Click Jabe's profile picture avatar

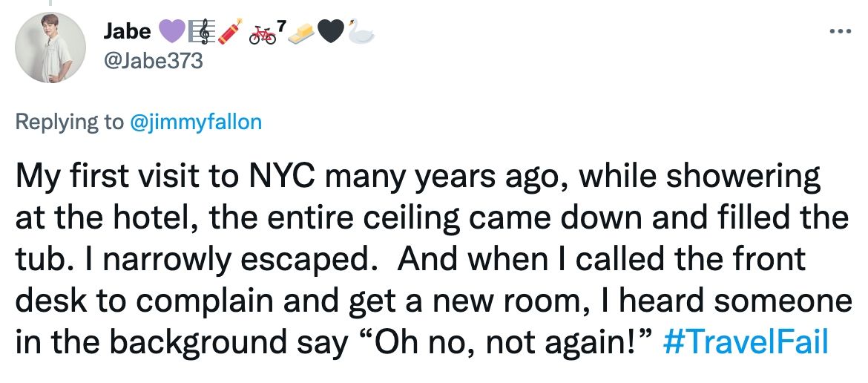[x=50, y=47]
